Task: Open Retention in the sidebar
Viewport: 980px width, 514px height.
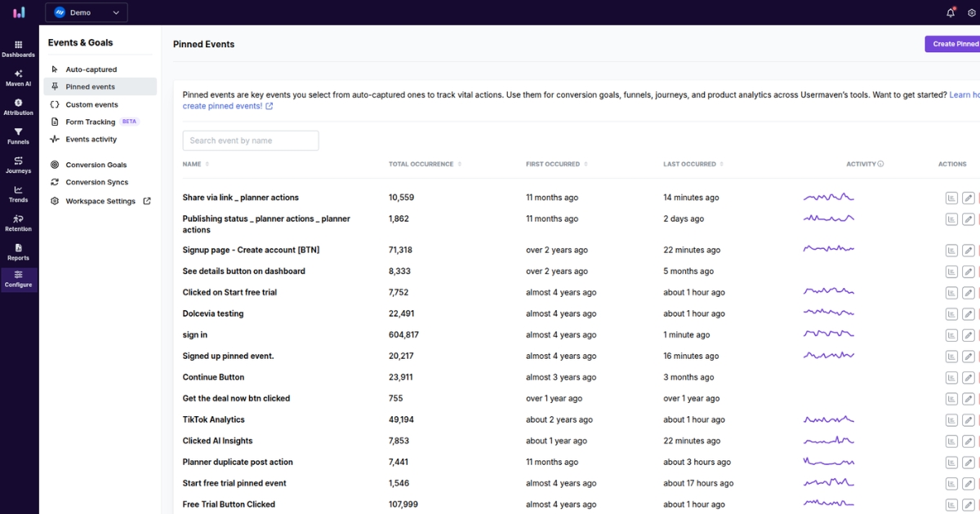Action: pos(19,223)
